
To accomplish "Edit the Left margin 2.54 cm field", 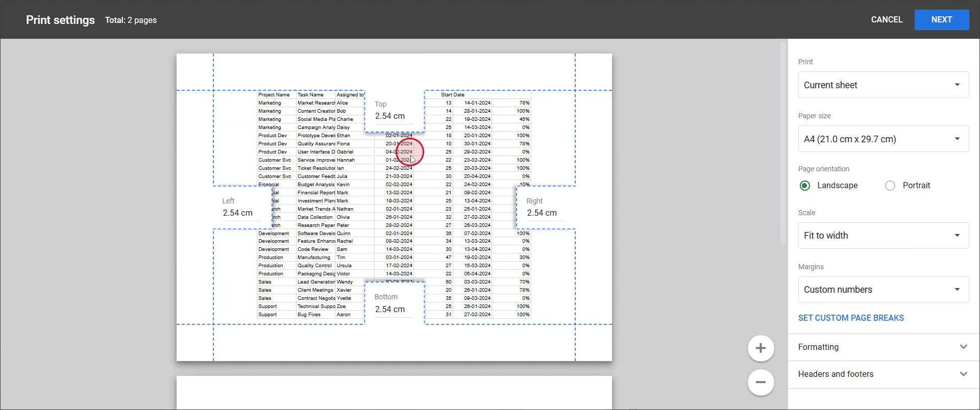I will pyautogui.click(x=241, y=213).
